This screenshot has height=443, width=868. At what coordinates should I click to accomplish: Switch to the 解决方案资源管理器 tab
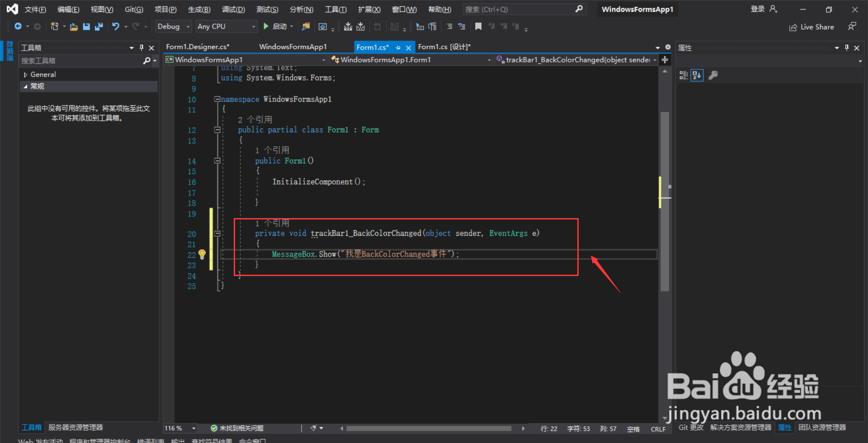[741, 428]
